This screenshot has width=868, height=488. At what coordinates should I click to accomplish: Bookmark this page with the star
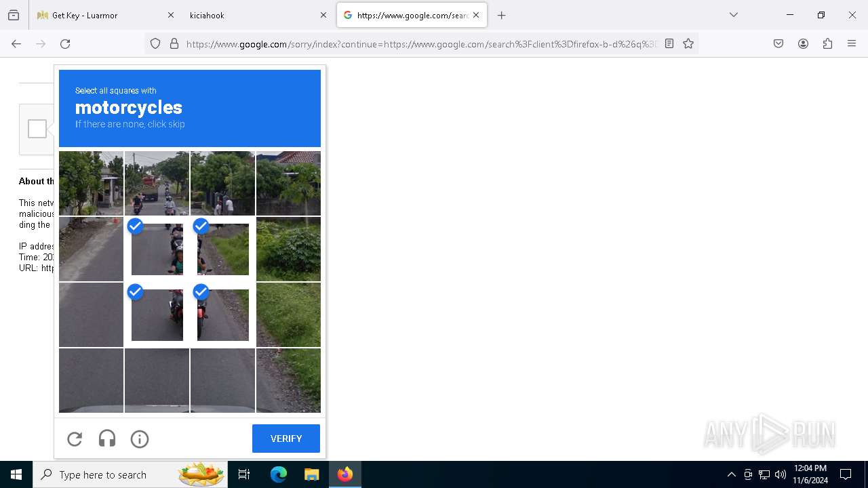688,43
